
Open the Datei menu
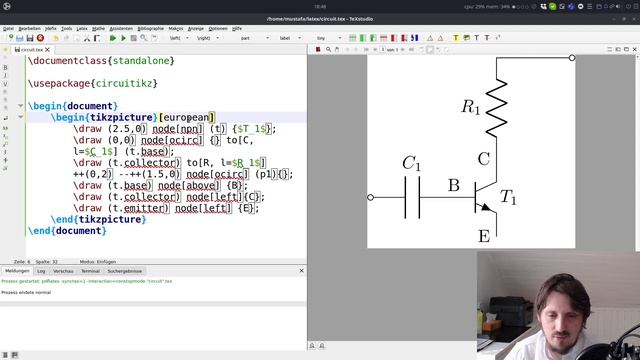[8, 29]
